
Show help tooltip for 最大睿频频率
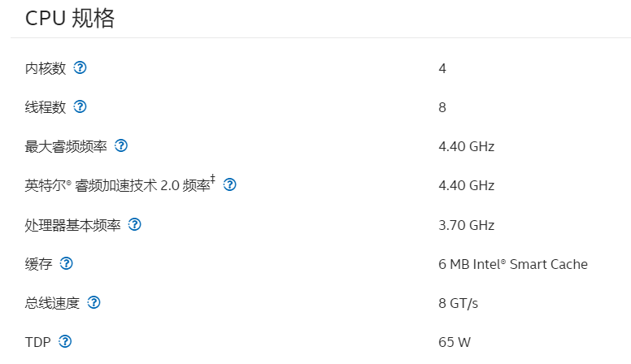120,145
